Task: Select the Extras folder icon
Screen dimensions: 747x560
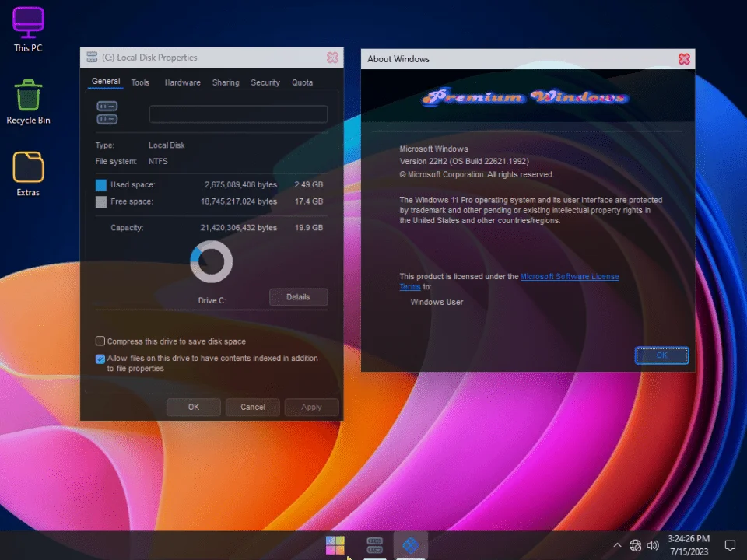Action: pyautogui.click(x=28, y=173)
